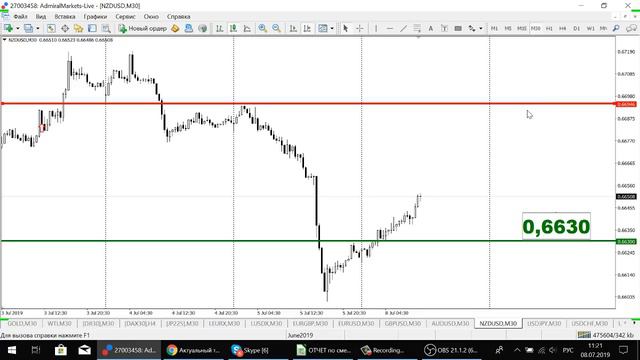Open the Графики menu

click(95, 17)
